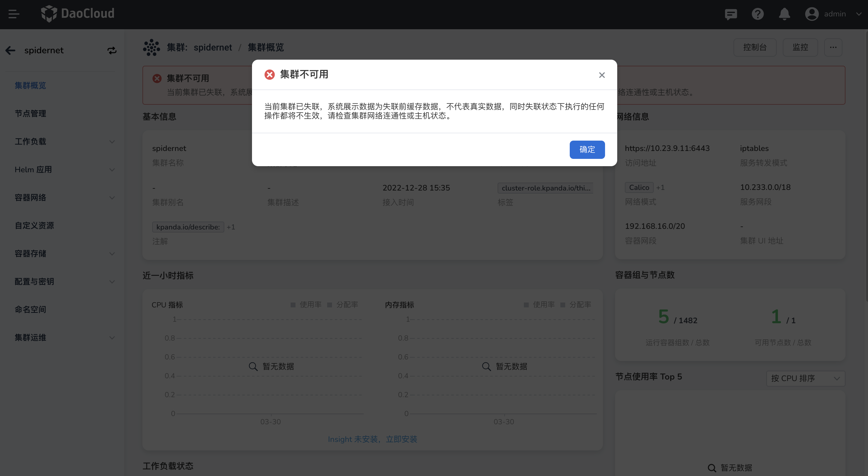The width and height of the screenshot is (868, 476).
Task: Click the hamburger menu icon
Action: click(13, 14)
